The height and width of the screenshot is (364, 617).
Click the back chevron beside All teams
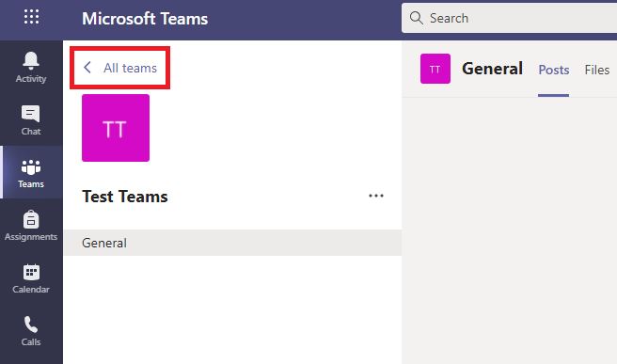click(x=87, y=68)
